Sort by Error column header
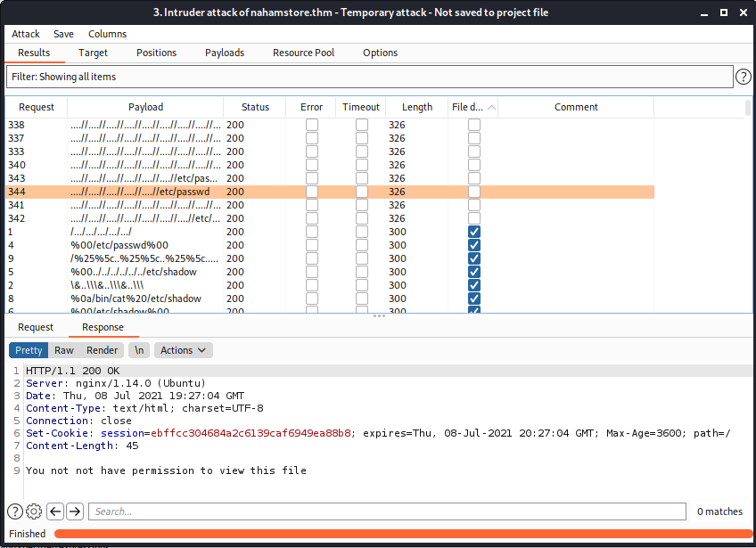The image size is (756, 548). 311,107
